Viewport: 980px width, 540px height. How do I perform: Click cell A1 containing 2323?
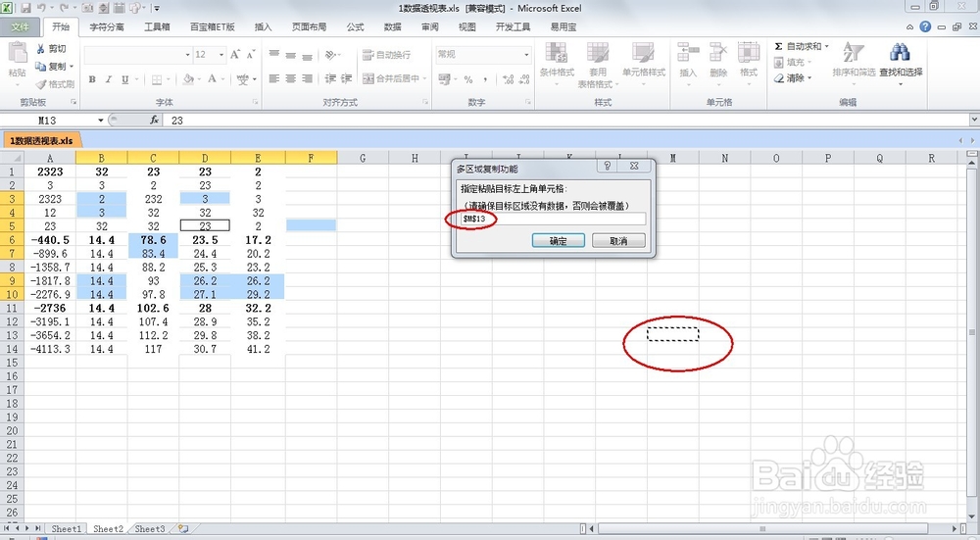coord(50,172)
